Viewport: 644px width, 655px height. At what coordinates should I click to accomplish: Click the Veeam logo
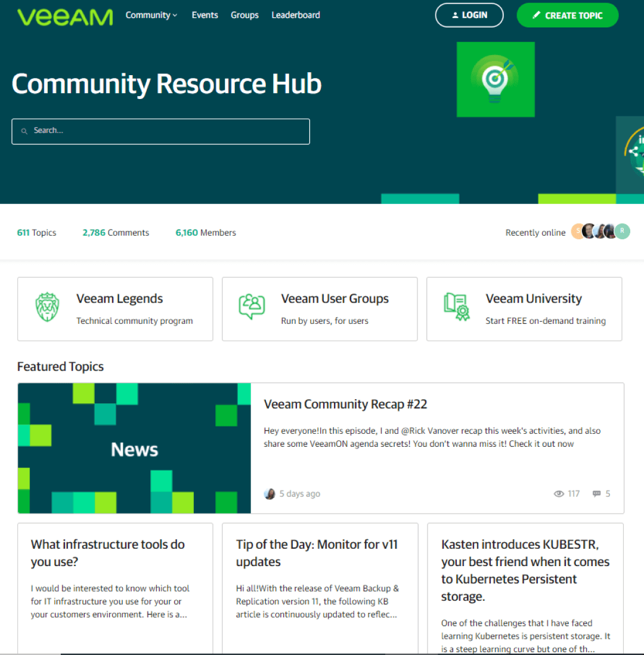click(65, 16)
